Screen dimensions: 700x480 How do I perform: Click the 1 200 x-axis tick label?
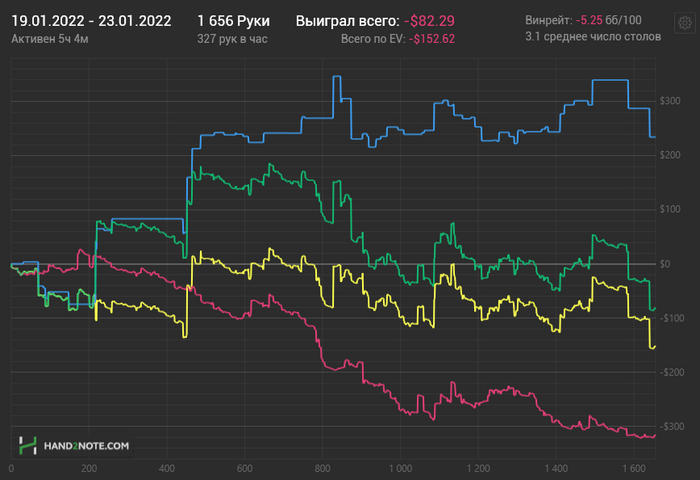(x=478, y=468)
